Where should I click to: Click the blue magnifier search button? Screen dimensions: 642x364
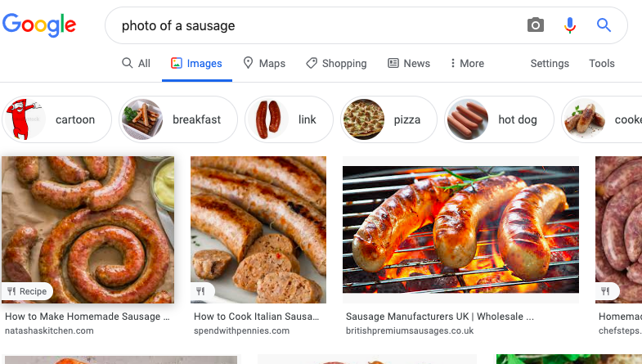tap(604, 25)
